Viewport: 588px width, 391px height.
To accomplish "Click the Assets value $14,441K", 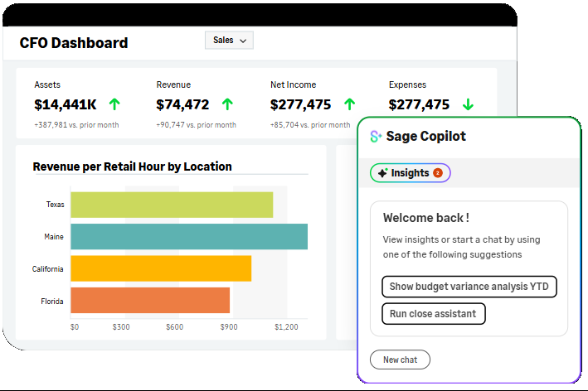I will tap(66, 104).
